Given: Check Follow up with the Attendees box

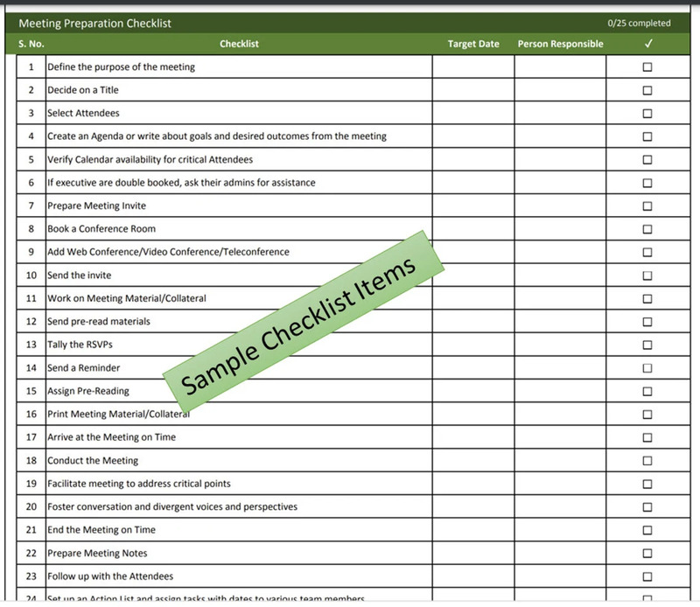Looking at the screenshot, I should 647,576.
